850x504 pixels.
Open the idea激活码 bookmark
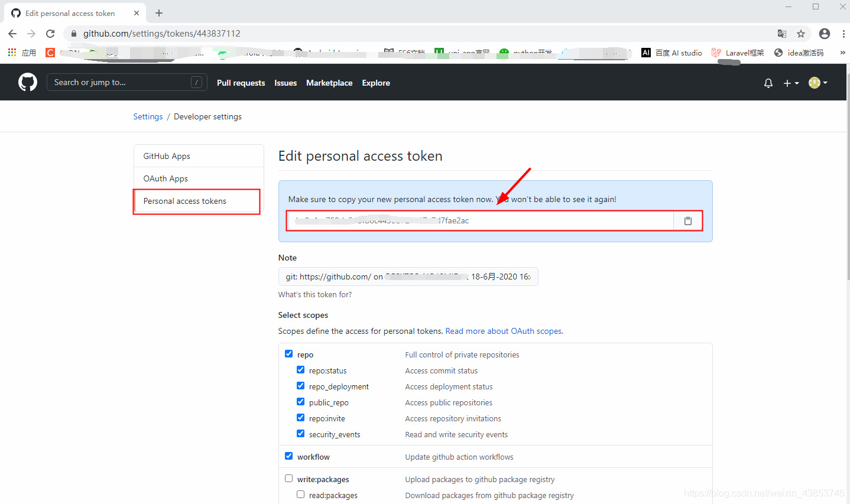tap(799, 53)
